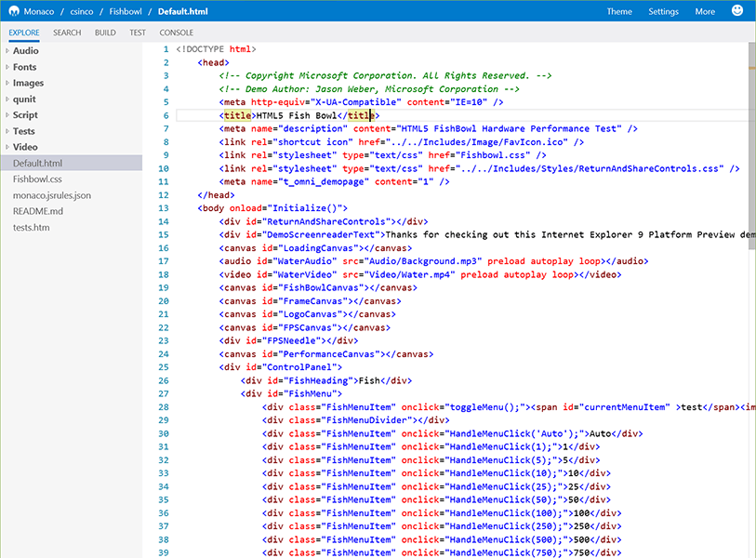
Task: Switch to the SEARCH tab
Action: [x=67, y=33]
